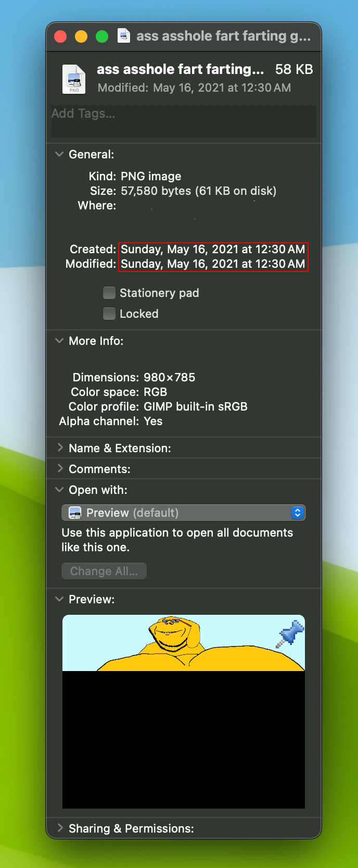Close the Info window with the red button
358x868 pixels.
pyautogui.click(x=60, y=36)
